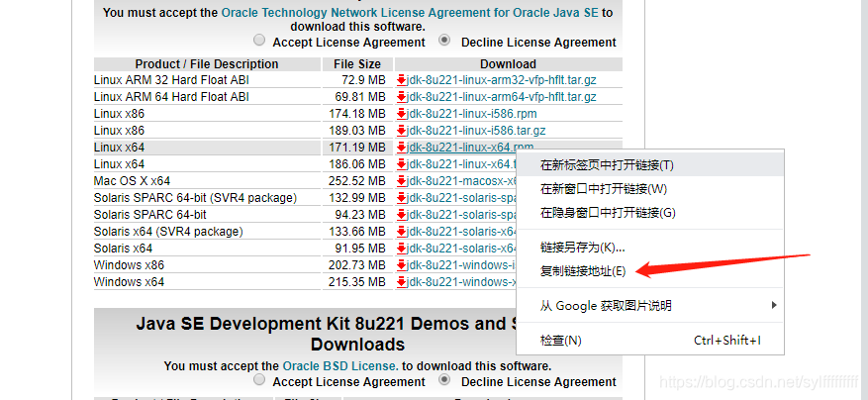Click download arrow icon in 186.06 MB Linux x64 row

coord(402,164)
